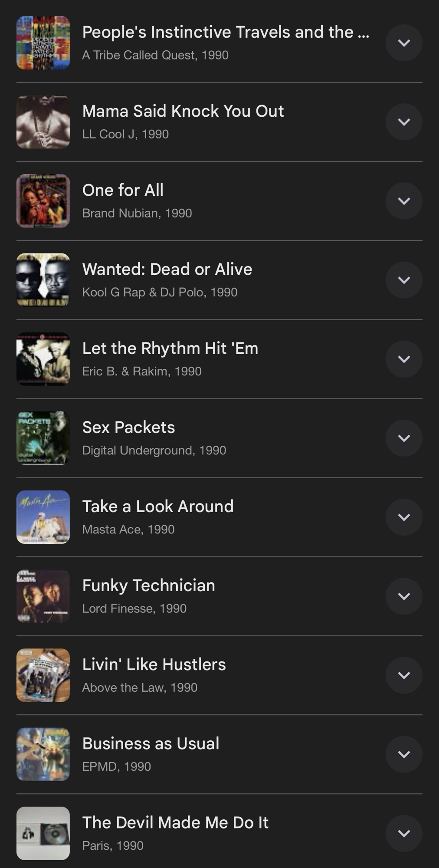
Task: Expand Funky Technician album details
Action: click(x=404, y=596)
